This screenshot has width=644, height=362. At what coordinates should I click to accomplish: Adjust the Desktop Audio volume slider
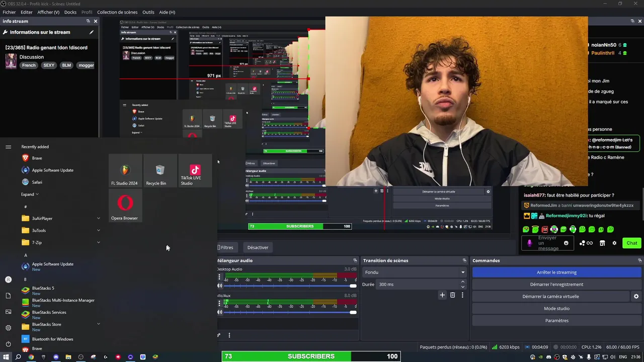290,286
